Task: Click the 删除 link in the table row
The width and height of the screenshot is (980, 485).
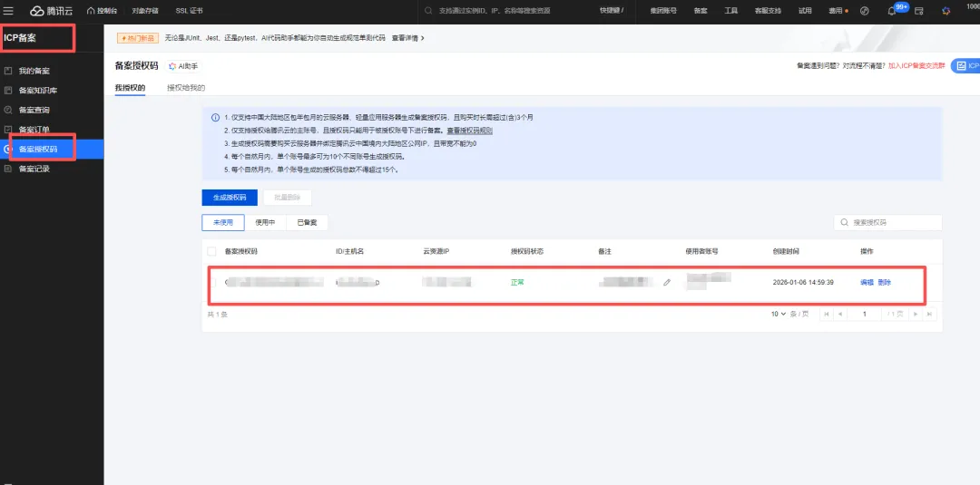Action: coord(885,283)
